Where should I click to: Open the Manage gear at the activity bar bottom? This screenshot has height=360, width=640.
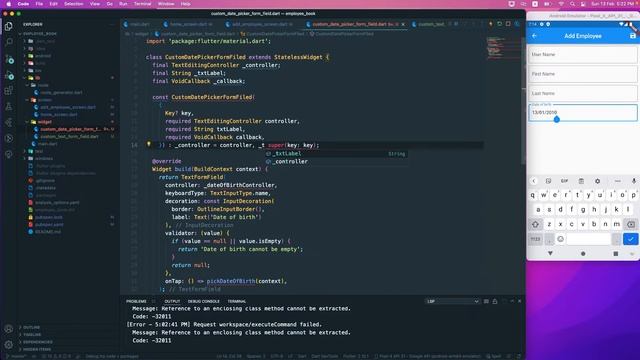9,345
